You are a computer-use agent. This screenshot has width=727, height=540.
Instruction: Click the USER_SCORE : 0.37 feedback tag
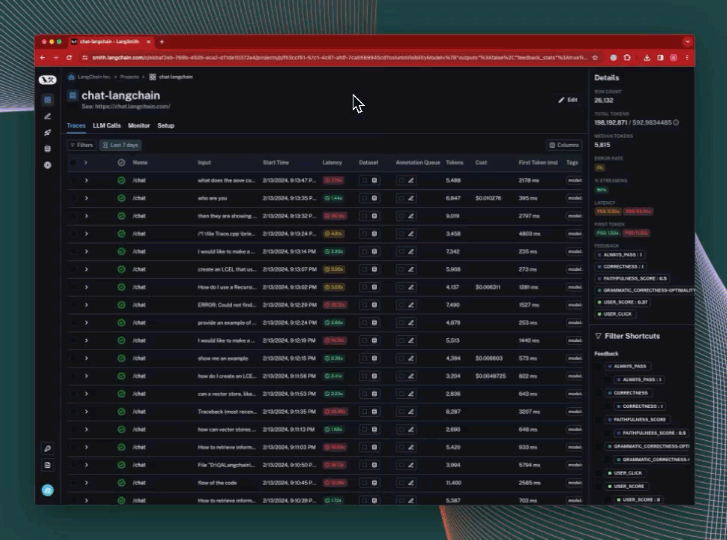[622, 302]
